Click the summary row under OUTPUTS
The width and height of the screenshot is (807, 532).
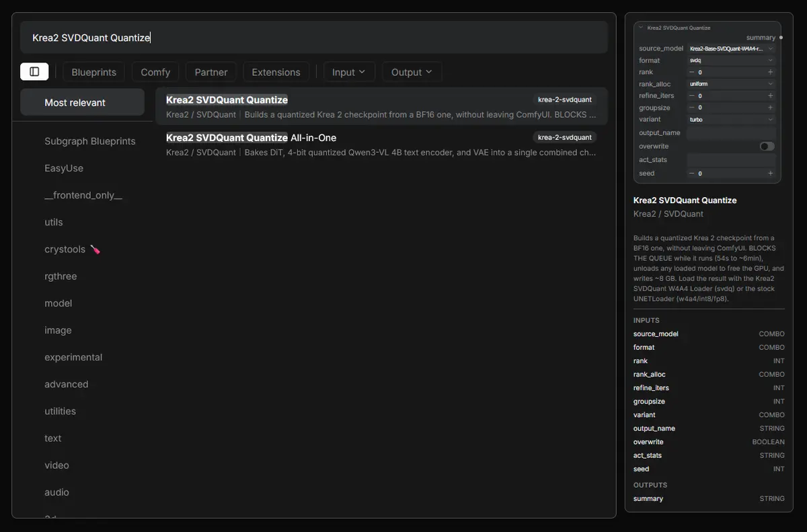coord(709,498)
